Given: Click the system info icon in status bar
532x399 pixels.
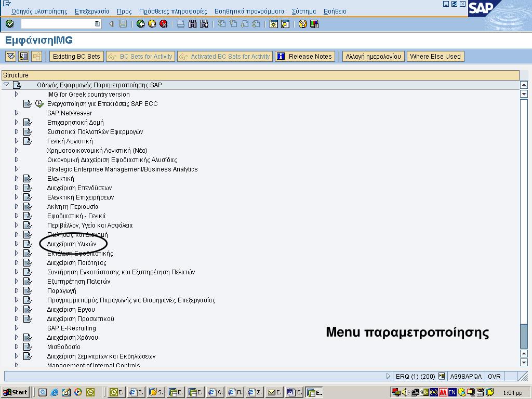Looking at the screenshot, I should click(442, 376).
